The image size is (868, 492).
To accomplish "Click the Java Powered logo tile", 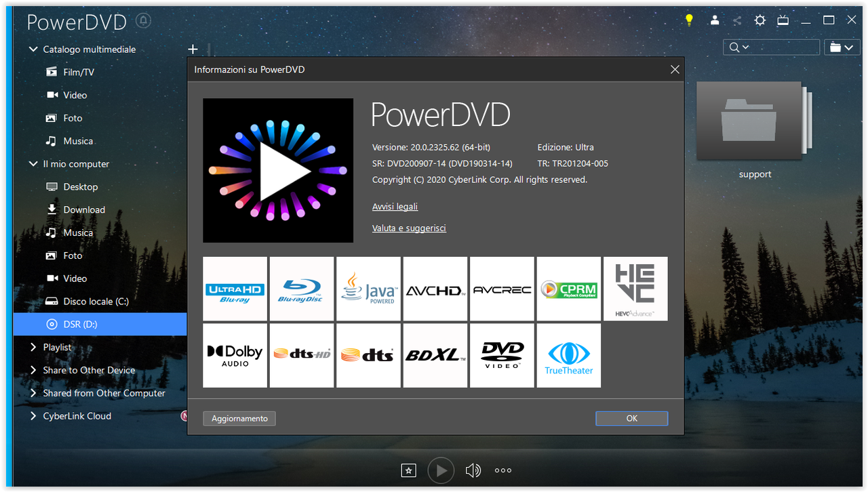I will point(368,289).
